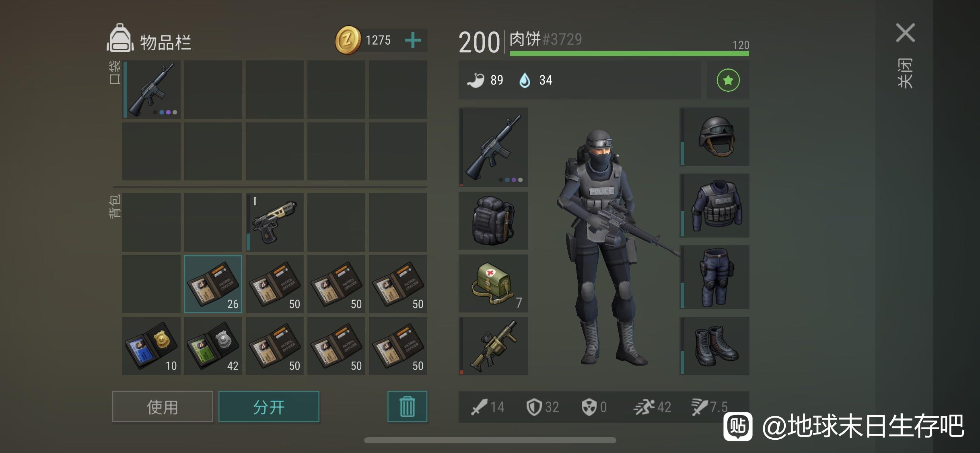The height and width of the screenshot is (453, 980).
Task: Select the blue gold-badge ID card stack
Action: tap(152, 346)
